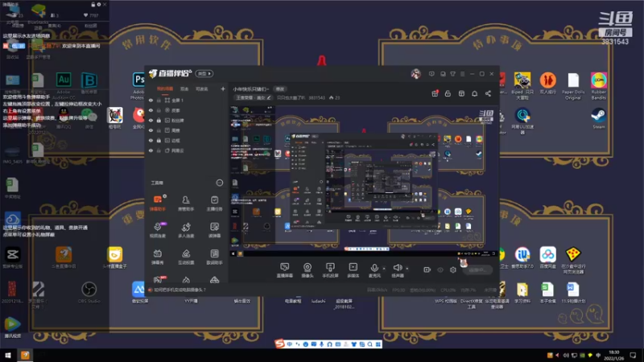Viewport: 644px width, 362px height.
Task: Click the skin shirt icon in title bar
Action: (452, 74)
